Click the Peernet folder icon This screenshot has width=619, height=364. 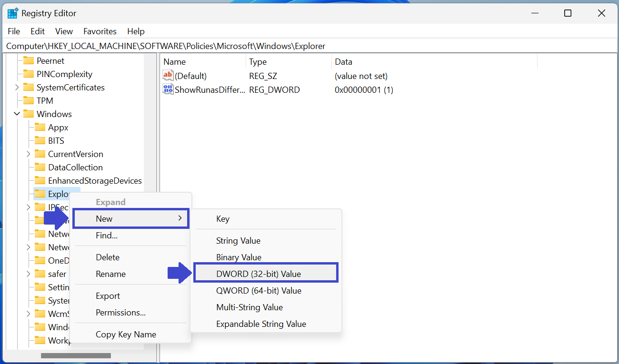tap(29, 60)
